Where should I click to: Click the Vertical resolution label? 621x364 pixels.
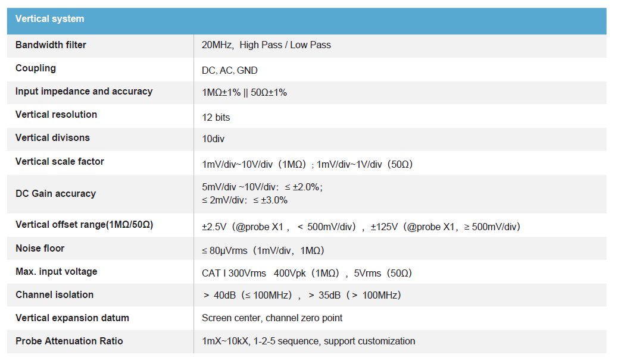(x=56, y=115)
